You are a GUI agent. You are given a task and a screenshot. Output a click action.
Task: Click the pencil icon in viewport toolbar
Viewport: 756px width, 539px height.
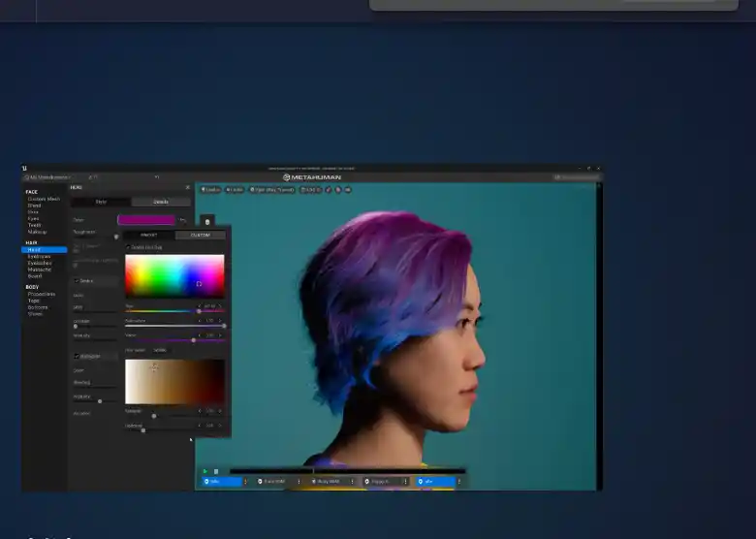pos(329,189)
